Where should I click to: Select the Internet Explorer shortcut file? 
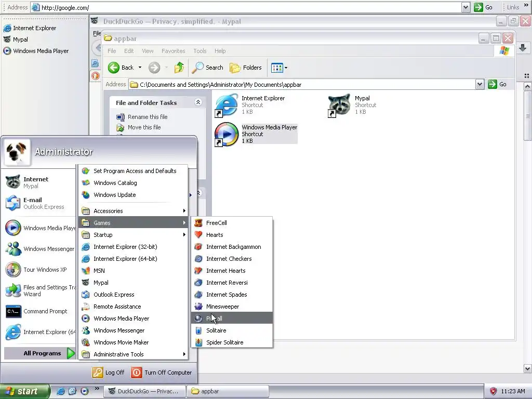click(250, 105)
